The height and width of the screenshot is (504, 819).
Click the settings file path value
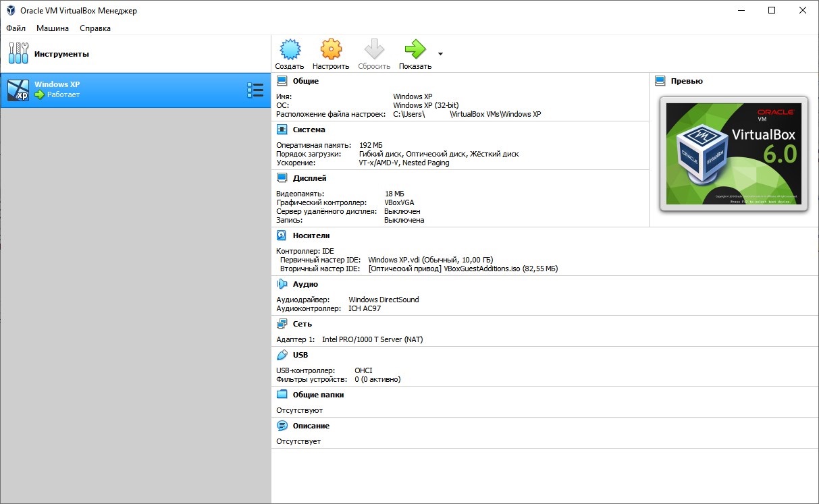[467, 114]
